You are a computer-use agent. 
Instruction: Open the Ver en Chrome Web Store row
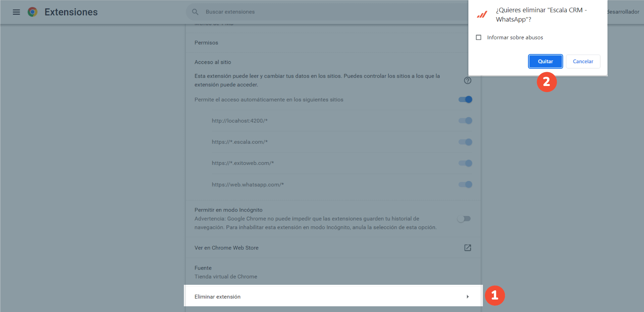coord(333,248)
